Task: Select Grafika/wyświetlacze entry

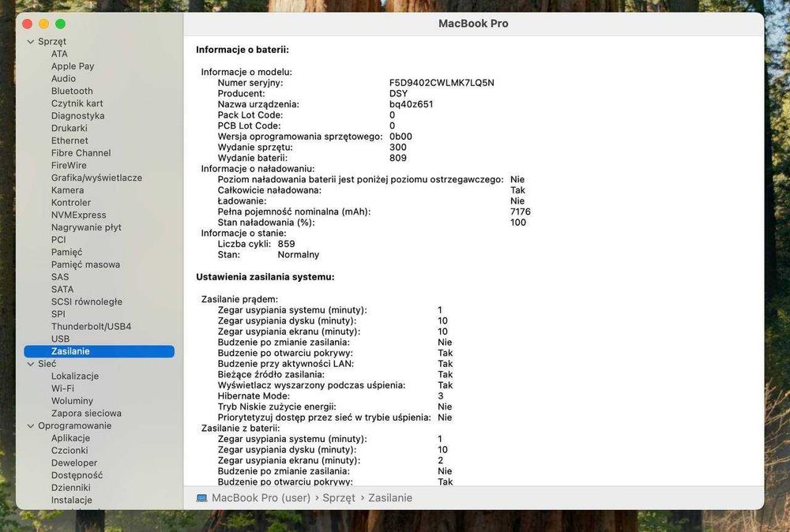Action: [x=96, y=178]
